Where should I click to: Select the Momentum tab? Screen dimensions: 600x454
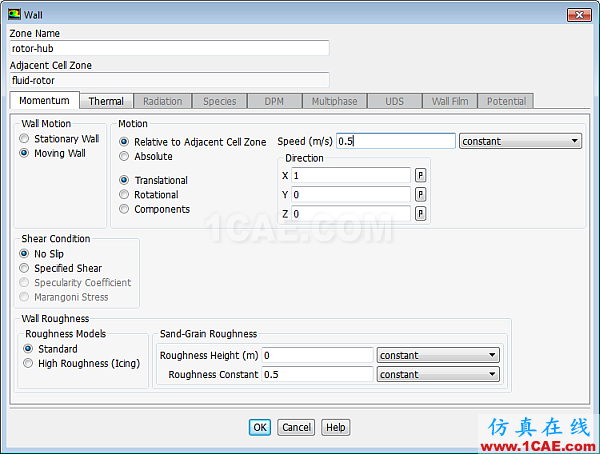[x=44, y=101]
